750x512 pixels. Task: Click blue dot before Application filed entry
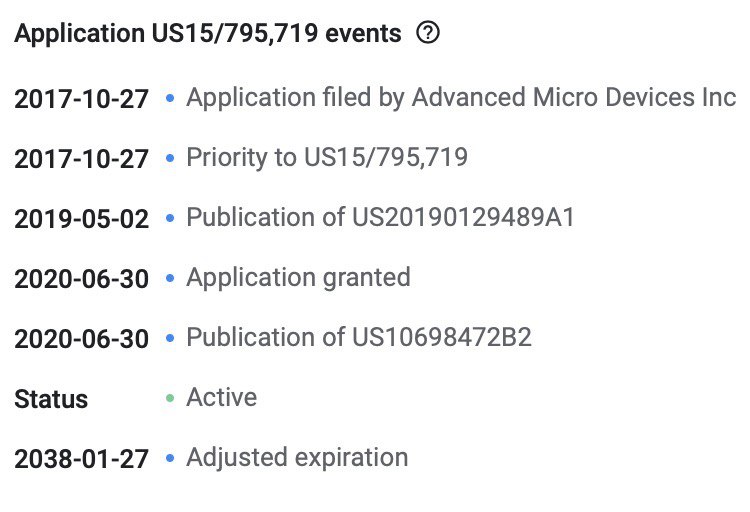pos(170,98)
